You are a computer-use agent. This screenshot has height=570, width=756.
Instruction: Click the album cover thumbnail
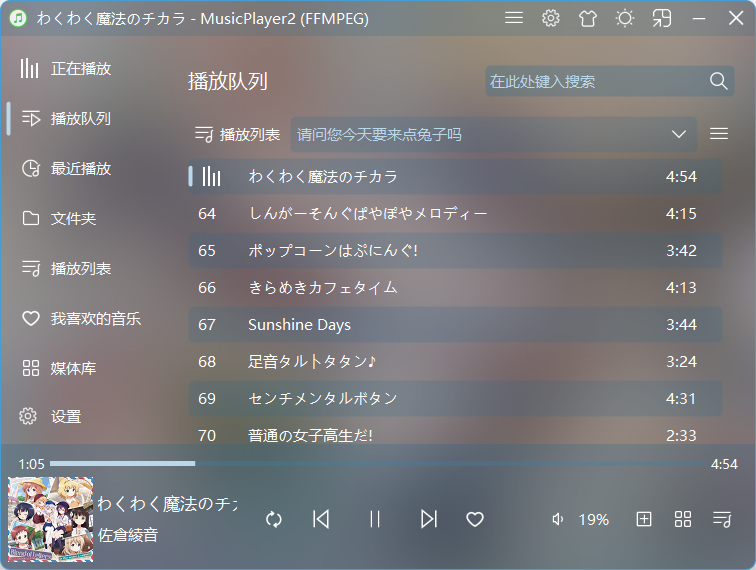pyautogui.click(x=51, y=519)
